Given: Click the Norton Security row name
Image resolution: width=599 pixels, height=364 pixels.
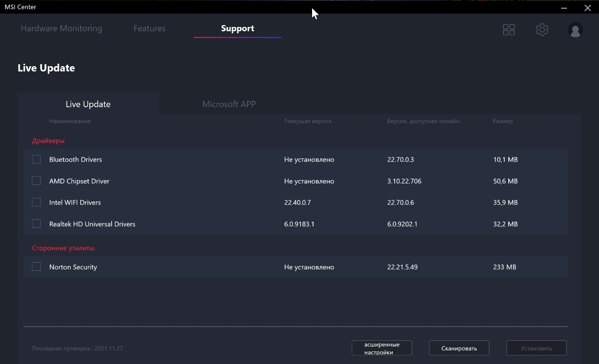Looking at the screenshot, I should [73, 267].
